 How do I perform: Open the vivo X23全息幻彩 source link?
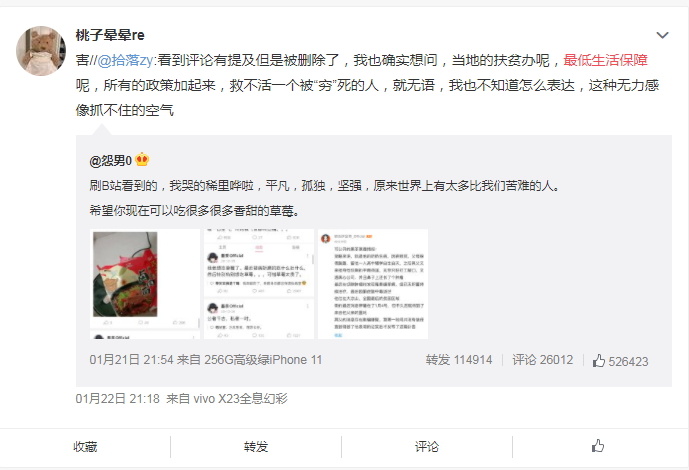[240, 399]
